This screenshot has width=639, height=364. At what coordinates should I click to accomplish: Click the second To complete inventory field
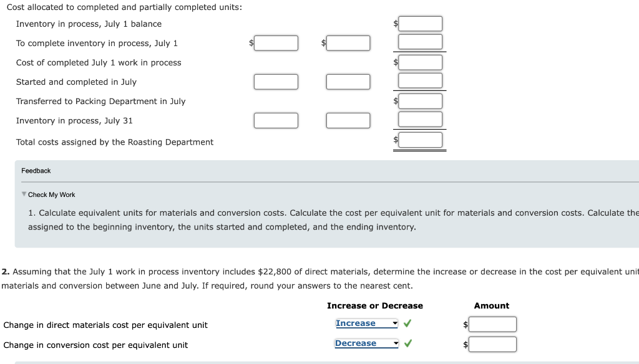(348, 43)
